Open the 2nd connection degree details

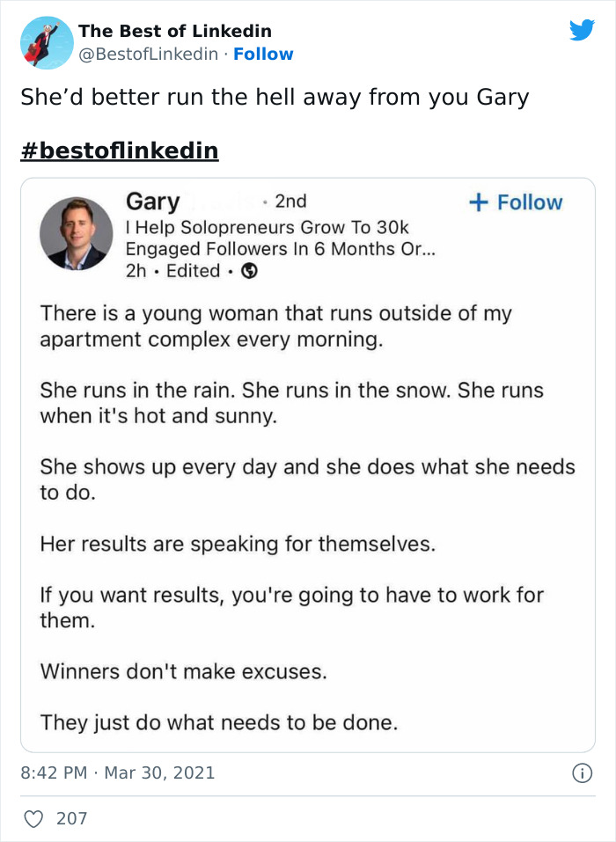pos(290,201)
